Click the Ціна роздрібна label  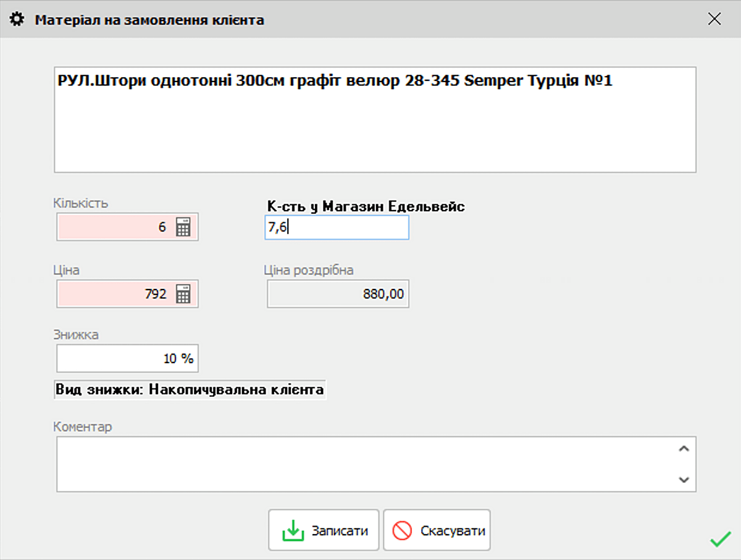(x=309, y=270)
